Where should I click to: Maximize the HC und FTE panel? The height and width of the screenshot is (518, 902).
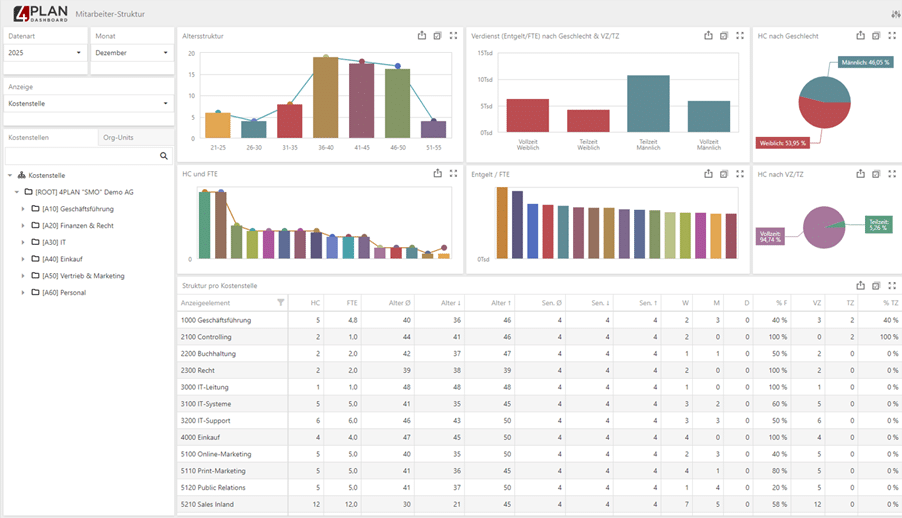pos(453,173)
